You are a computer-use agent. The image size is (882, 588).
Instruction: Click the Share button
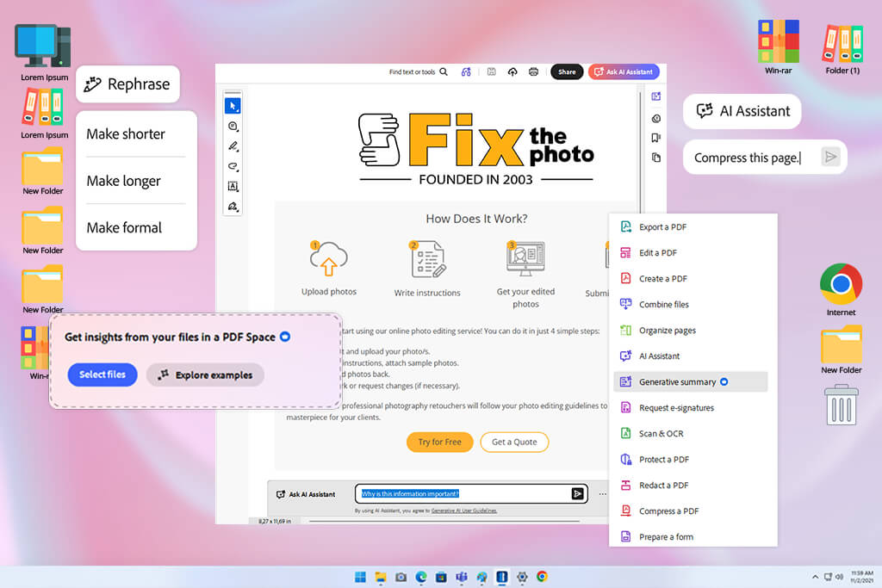tap(567, 72)
